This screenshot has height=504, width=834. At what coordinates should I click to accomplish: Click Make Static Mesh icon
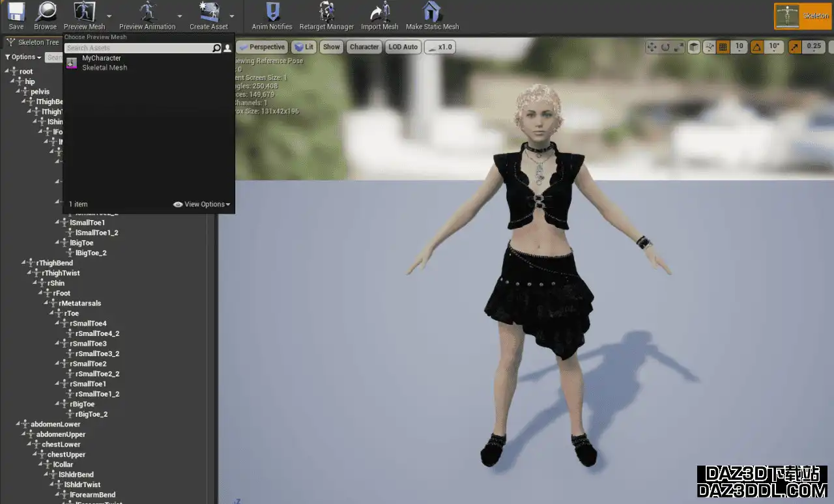point(432,12)
